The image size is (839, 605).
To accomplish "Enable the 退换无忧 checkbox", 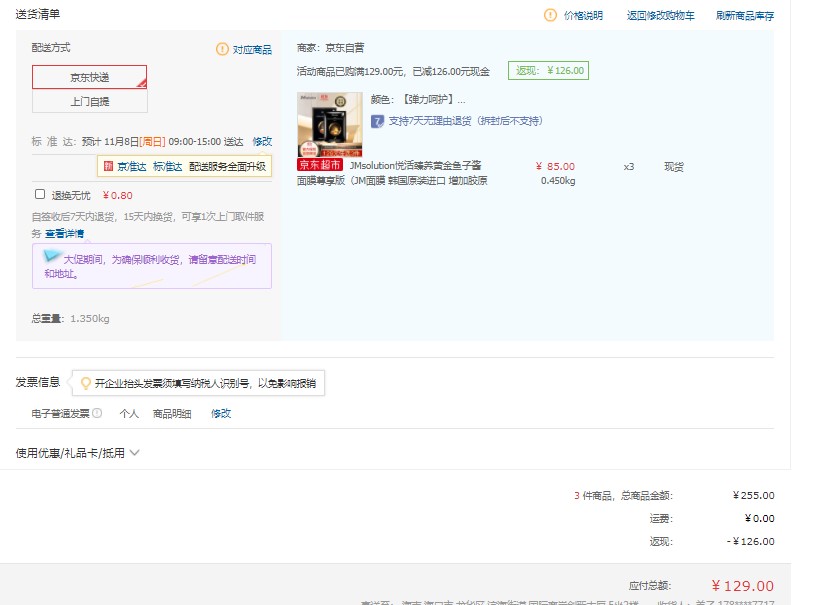I will click(x=40, y=194).
